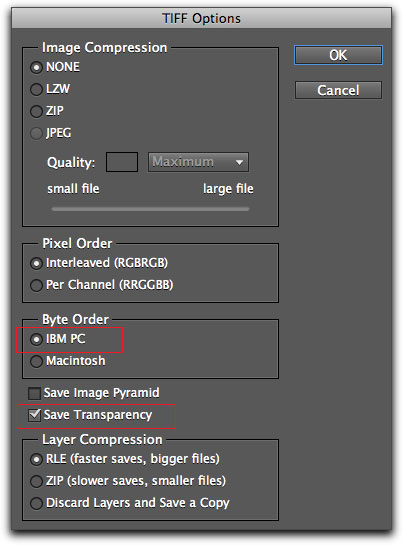Viewport: 403px width, 545px height.
Task: Click the Quality value input field
Action: pos(122,162)
